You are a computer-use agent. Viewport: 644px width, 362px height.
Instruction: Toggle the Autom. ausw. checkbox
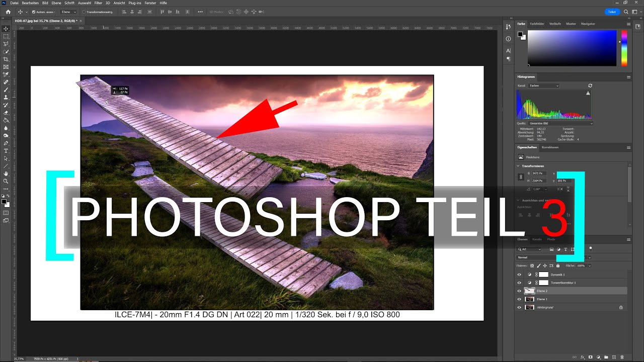coord(34,12)
